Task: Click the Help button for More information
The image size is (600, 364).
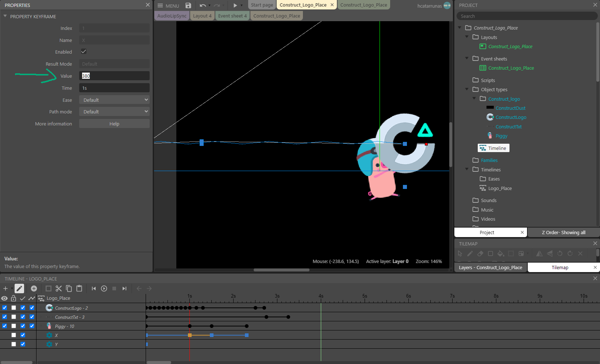Action: click(114, 124)
